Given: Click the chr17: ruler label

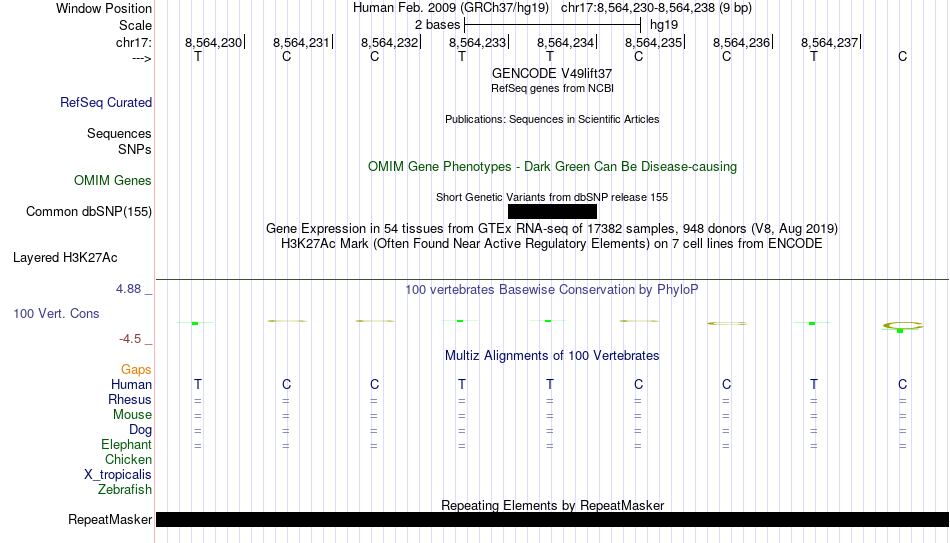Looking at the screenshot, I should tap(134, 42).
